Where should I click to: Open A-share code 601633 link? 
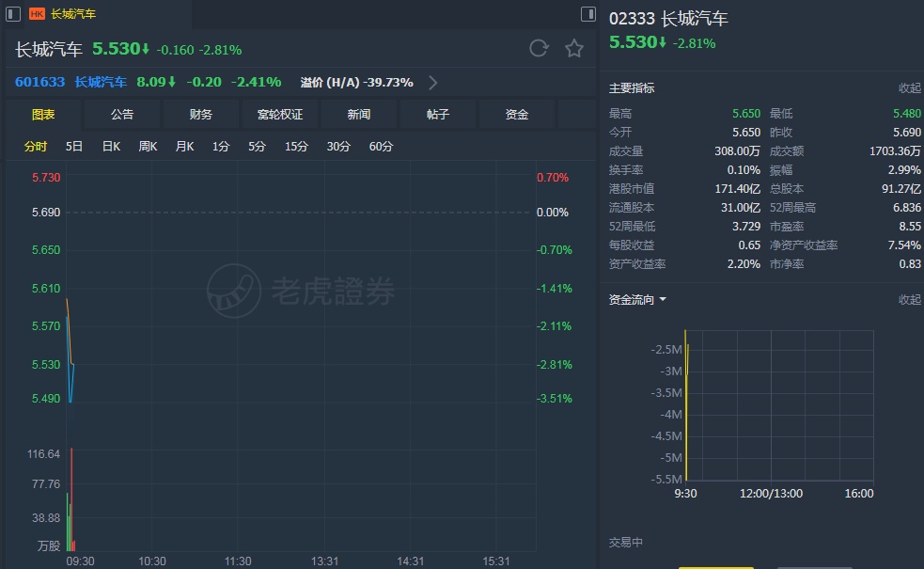(39, 82)
